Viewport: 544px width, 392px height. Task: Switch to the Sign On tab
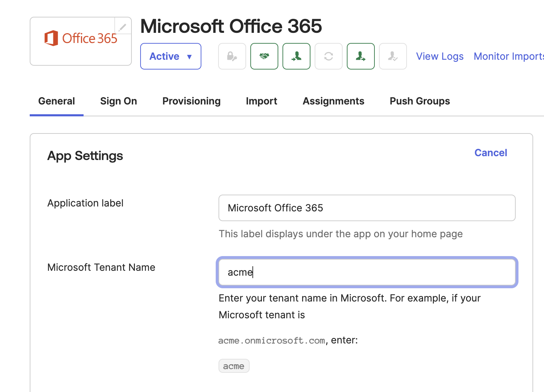pyautogui.click(x=119, y=101)
